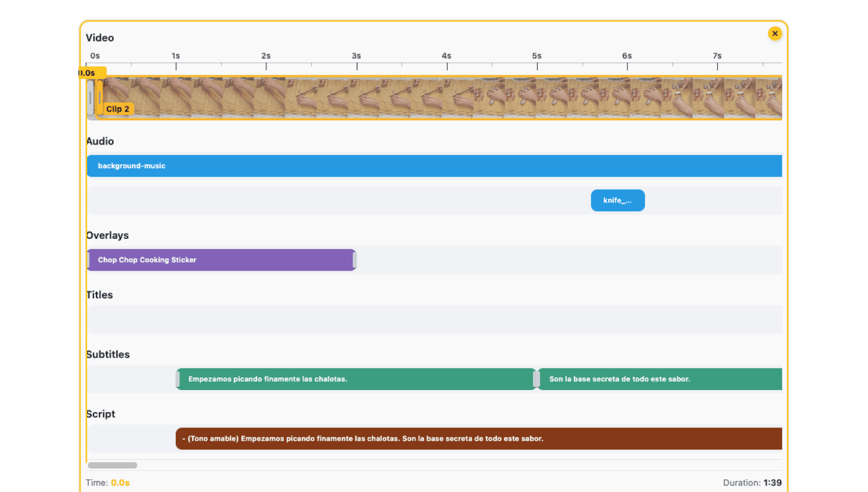868x492 pixels.
Task: Click the 0.0s playhead marker
Action: pos(91,73)
